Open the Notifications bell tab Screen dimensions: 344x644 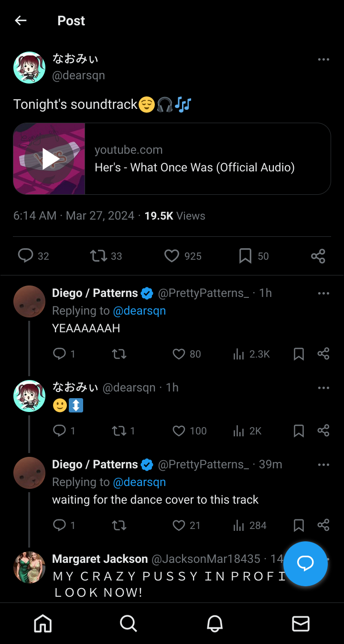pos(215,623)
